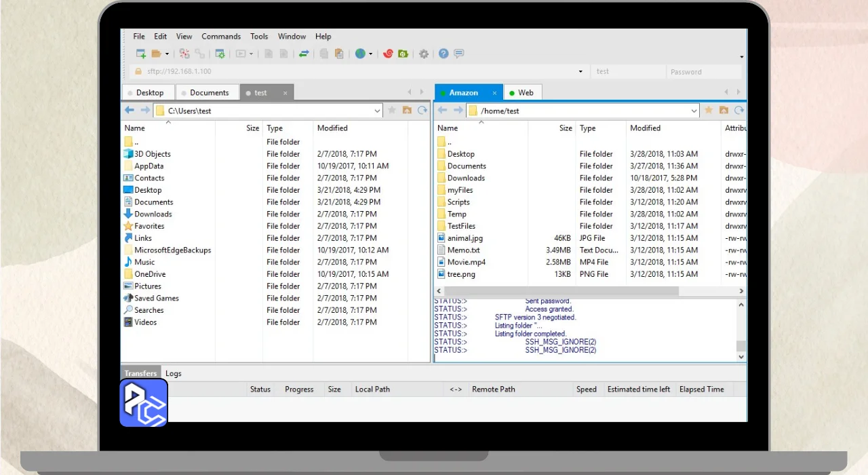The image size is (868, 475).
Task: Expand the remote path /home/test dropdown
Action: click(694, 111)
